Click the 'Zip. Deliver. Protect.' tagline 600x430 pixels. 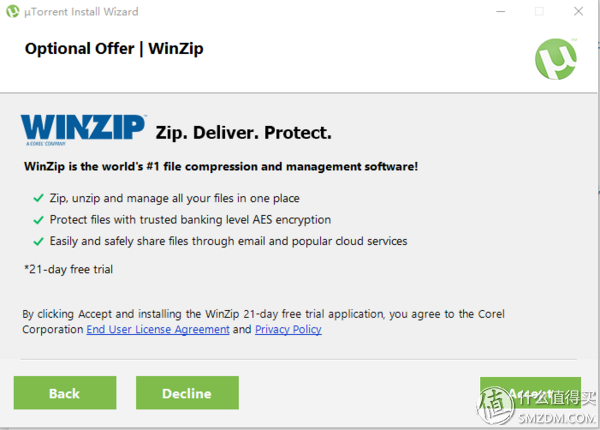click(243, 132)
